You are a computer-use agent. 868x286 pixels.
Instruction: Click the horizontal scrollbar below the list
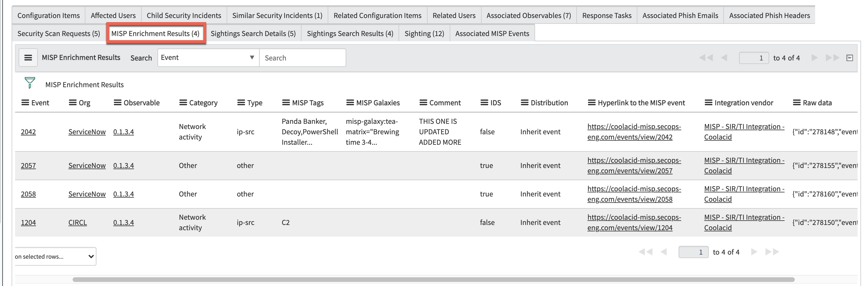434,280
